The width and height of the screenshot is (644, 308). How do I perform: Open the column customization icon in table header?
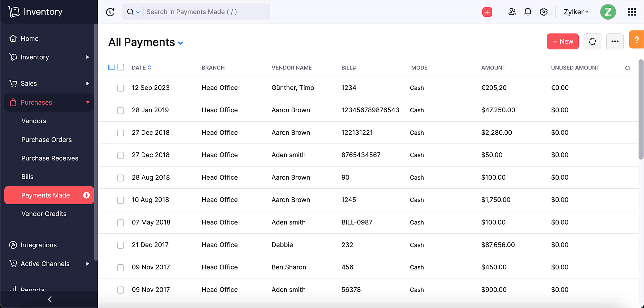click(x=111, y=67)
